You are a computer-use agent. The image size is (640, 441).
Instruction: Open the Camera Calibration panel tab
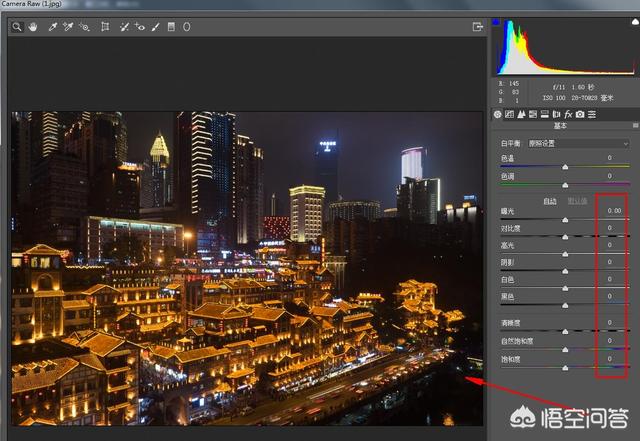click(580, 114)
